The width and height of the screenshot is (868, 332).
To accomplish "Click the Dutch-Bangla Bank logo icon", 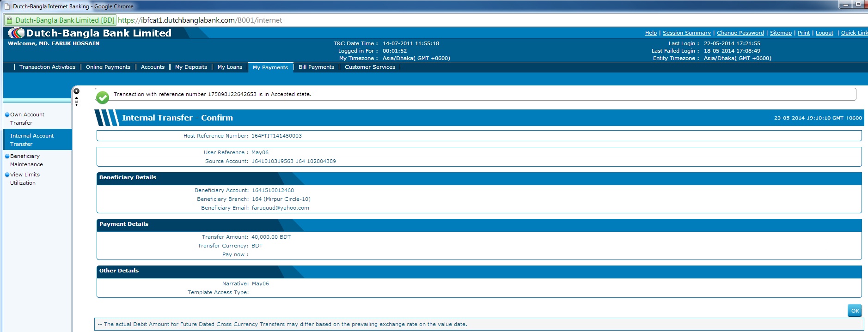I will click(16, 33).
